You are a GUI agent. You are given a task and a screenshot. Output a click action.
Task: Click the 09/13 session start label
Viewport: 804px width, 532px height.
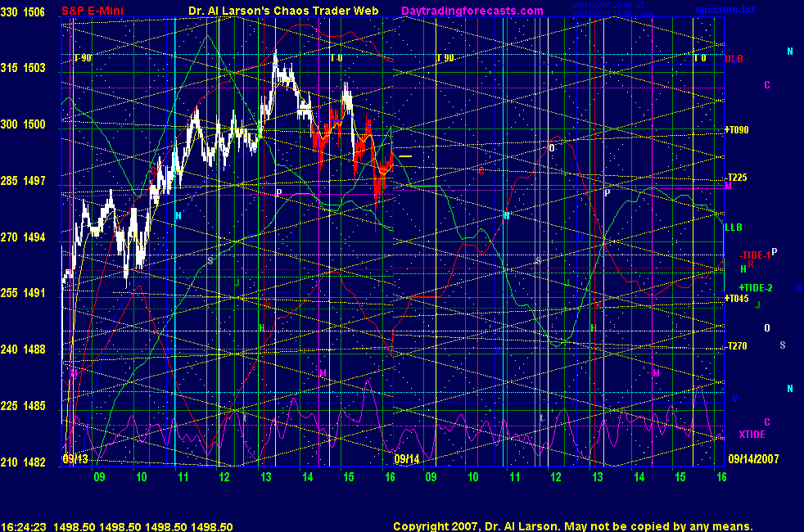coord(75,458)
